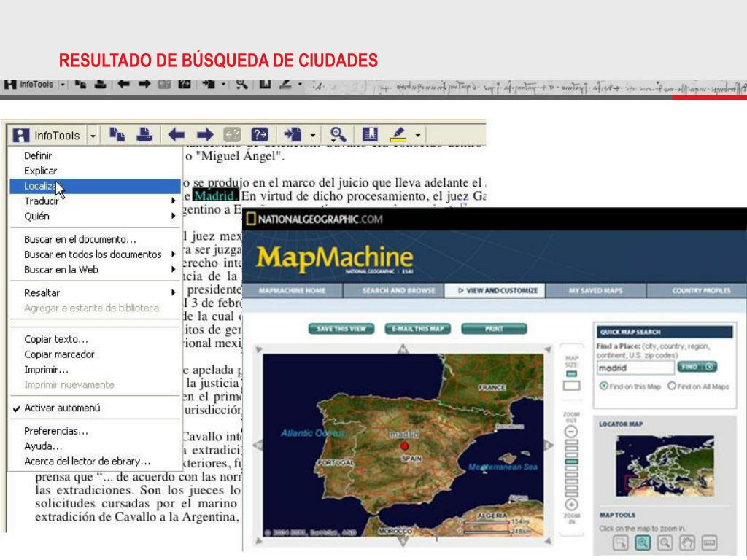Switch to the Search and Browse tab
Image resolution: width=747 pixels, height=560 pixels.
coord(398,290)
